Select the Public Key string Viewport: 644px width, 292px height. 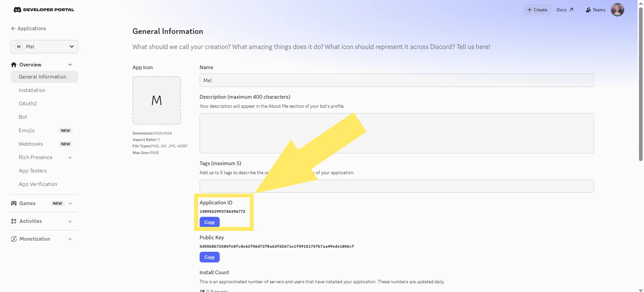click(x=277, y=246)
